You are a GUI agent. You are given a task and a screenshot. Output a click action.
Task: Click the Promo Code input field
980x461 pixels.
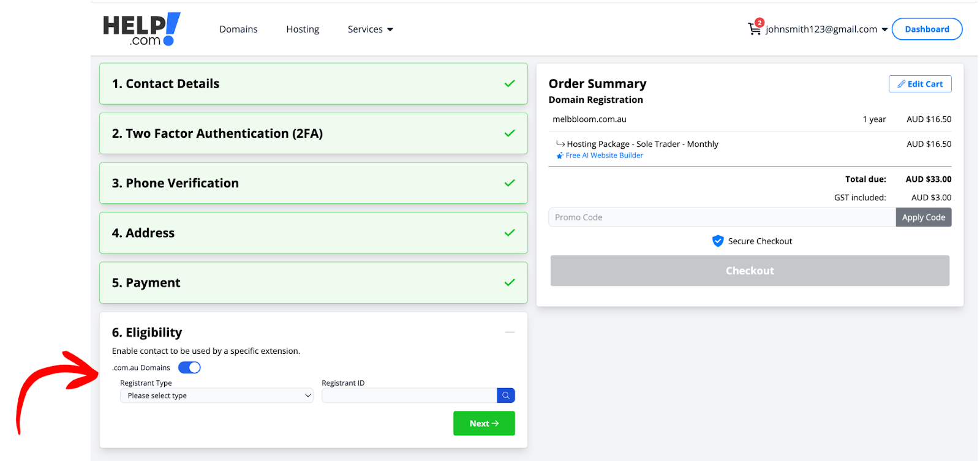(x=722, y=217)
